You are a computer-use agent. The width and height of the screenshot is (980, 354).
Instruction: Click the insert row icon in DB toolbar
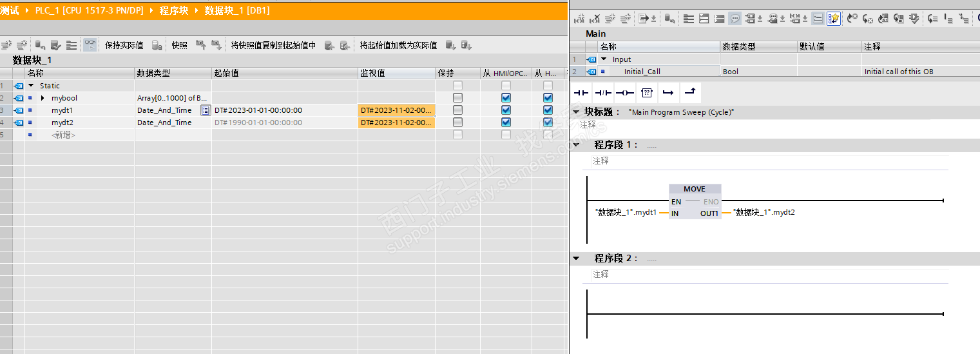tap(7, 45)
